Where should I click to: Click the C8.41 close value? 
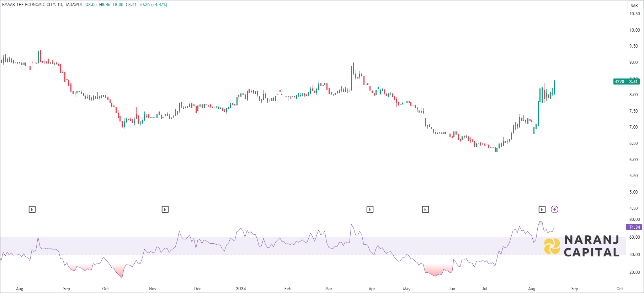point(131,5)
